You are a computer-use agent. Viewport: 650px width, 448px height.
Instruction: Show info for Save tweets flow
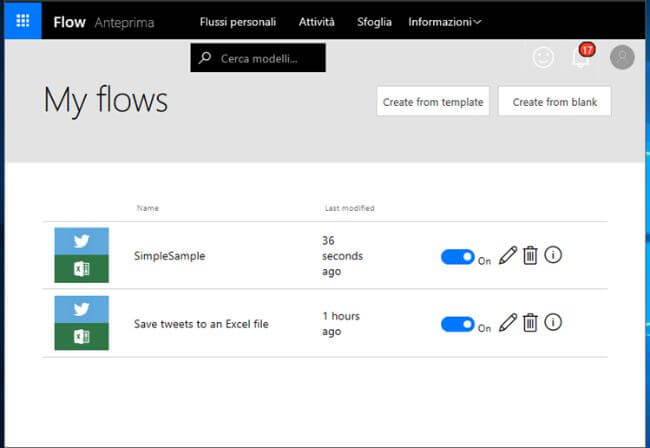pos(553,322)
